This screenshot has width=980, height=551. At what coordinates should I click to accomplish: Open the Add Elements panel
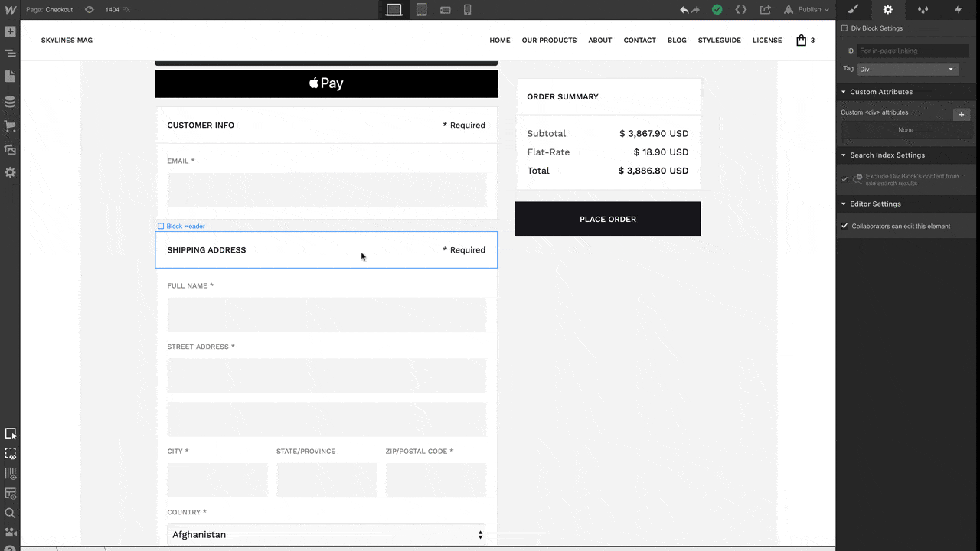(x=10, y=32)
